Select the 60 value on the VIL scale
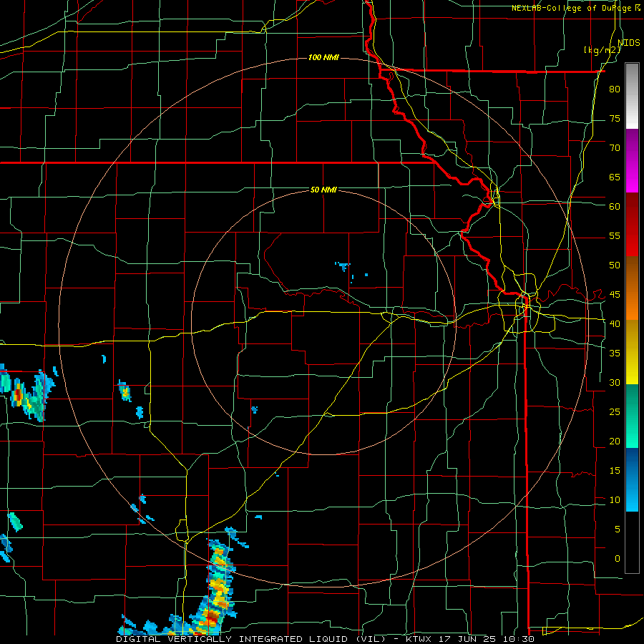 click(615, 207)
